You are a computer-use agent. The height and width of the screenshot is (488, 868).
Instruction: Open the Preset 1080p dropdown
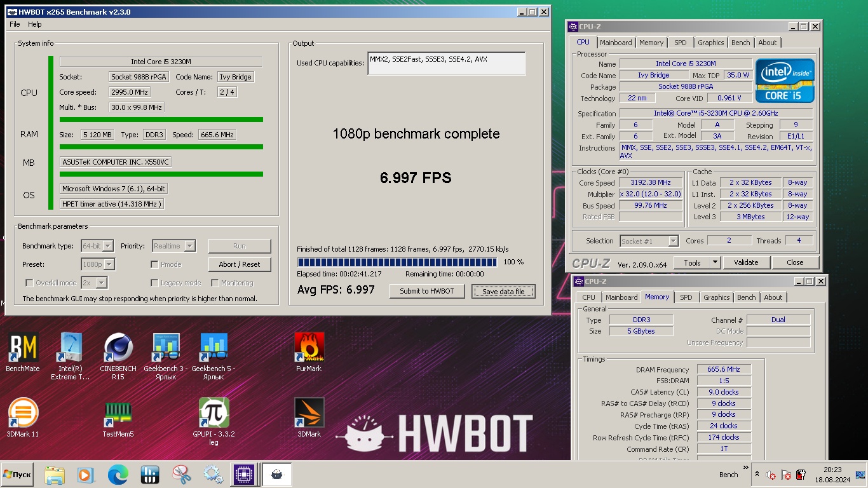98,264
